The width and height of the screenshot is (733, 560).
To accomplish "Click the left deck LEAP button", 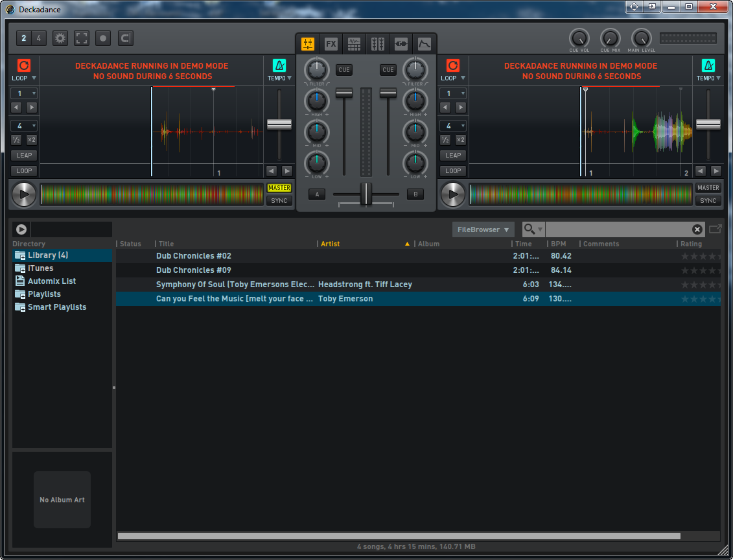I will coord(24,156).
